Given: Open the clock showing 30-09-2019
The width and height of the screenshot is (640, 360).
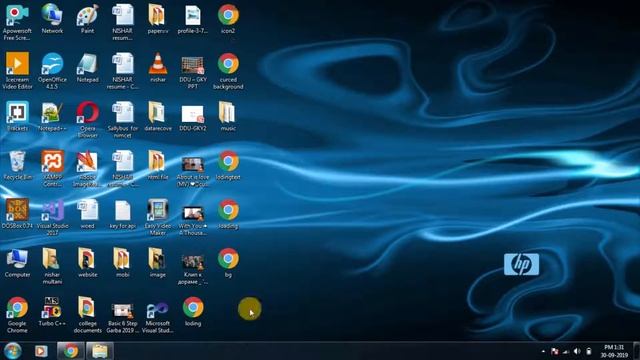Looking at the screenshot, I should (614, 351).
